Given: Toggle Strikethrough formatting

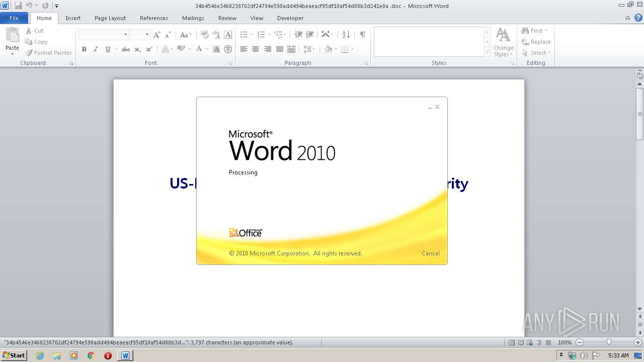Looking at the screenshot, I should click(x=126, y=49).
